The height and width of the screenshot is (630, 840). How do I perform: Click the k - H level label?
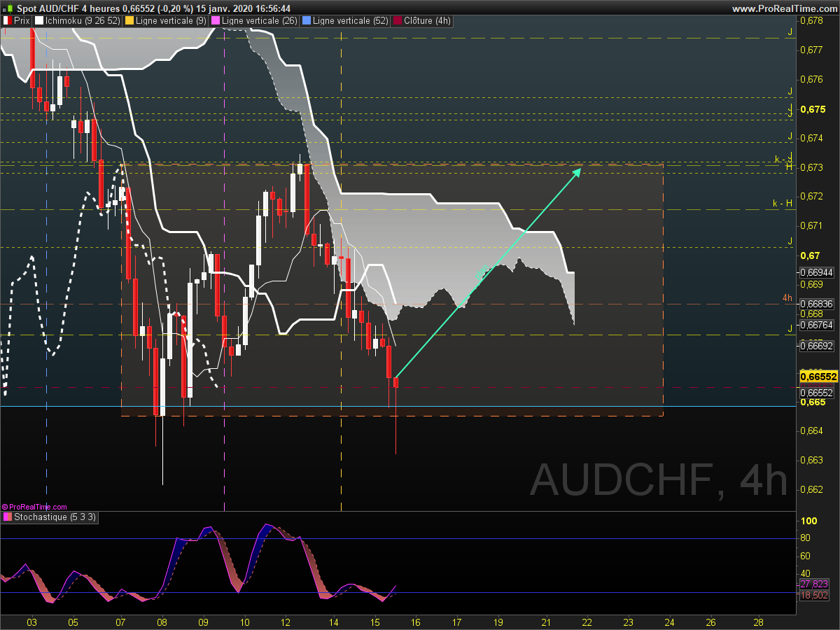(783, 204)
